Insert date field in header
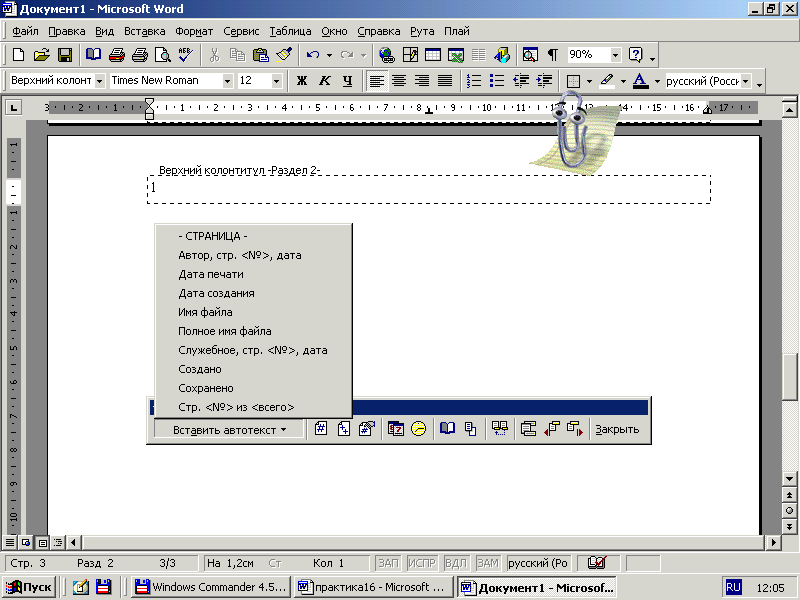The height and width of the screenshot is (600, 800). click(395, 429)
